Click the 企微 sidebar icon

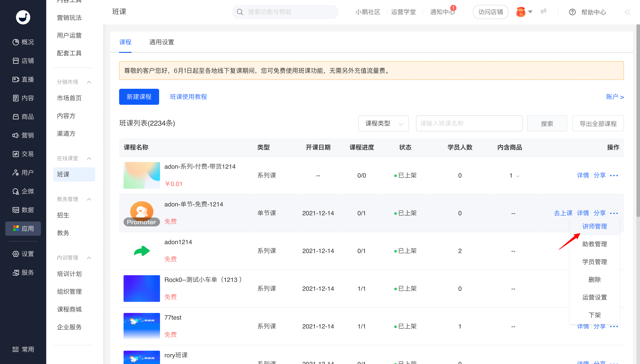[16, 191]
